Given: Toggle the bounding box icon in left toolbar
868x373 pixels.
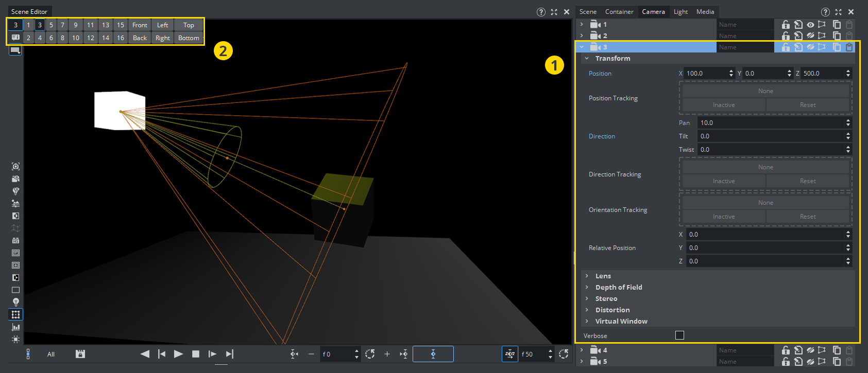Looking at the screenshot, I should point(16,314).
